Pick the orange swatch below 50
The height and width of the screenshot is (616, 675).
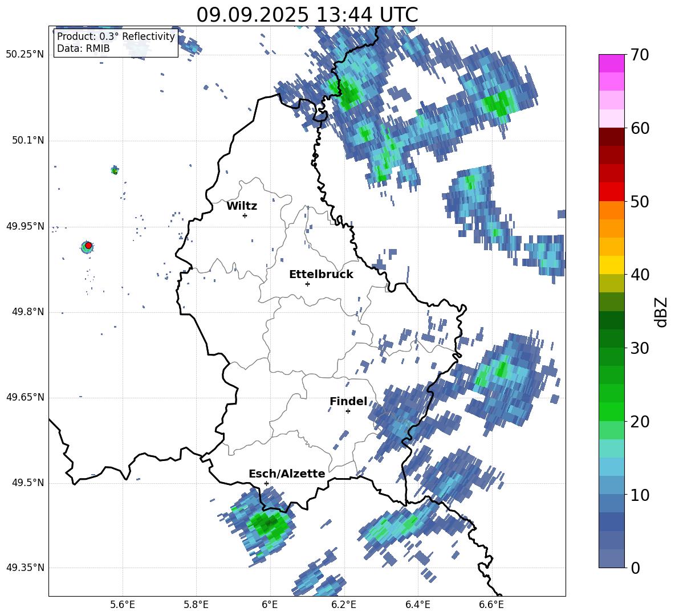click(x=611, y=210)
